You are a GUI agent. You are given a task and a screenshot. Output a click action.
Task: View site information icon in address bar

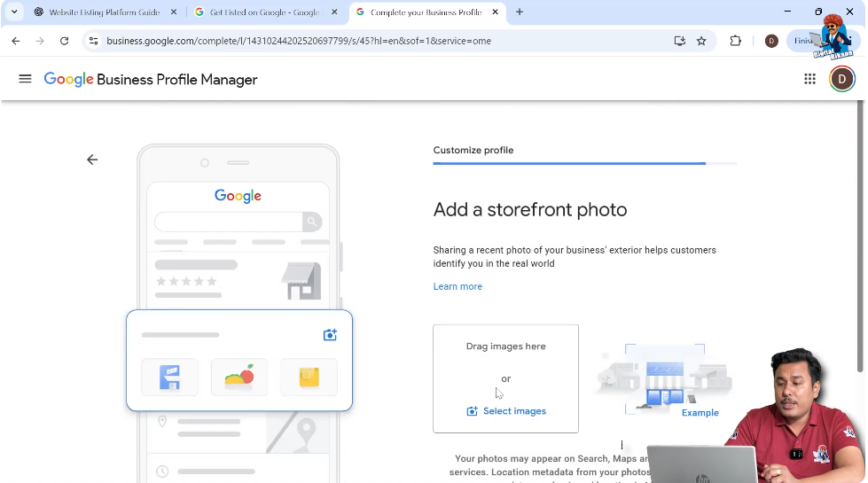pos(94,41)
